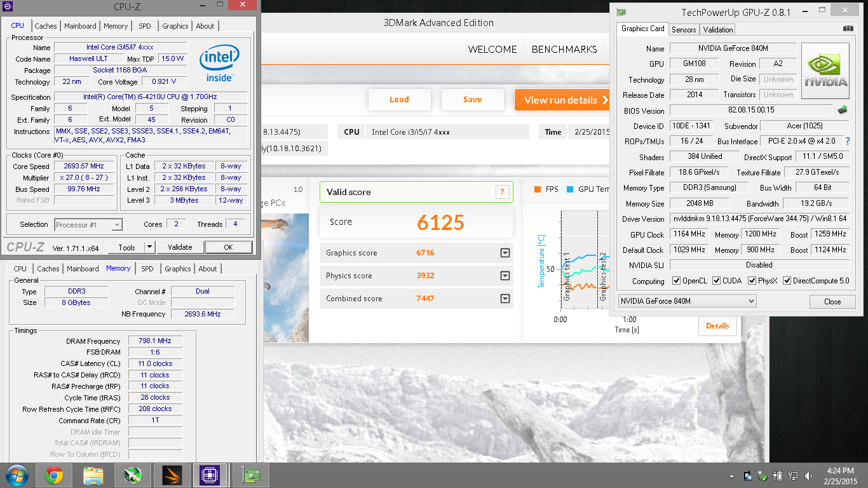
Task: Click the GPU-Z screenshot camera icon
Action: [848, 29]
